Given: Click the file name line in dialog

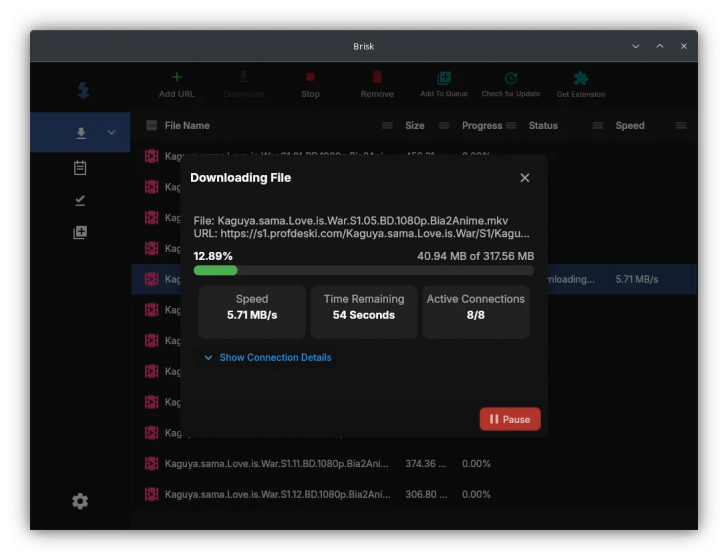Looking at the screenshot, I should (x=351, y=221).
